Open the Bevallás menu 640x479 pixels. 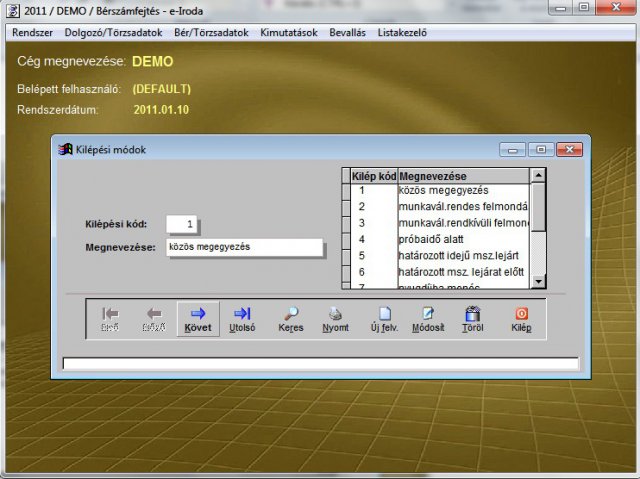point(348,32)
